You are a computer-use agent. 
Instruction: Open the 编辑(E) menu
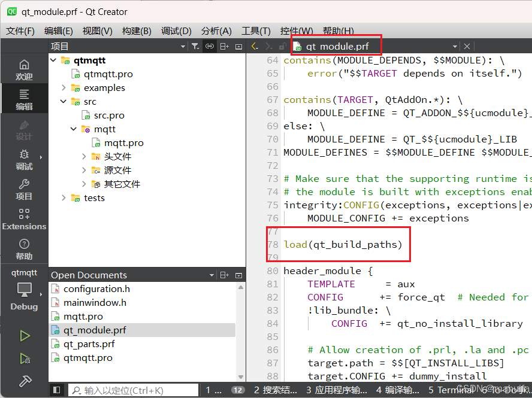point(59,31)
